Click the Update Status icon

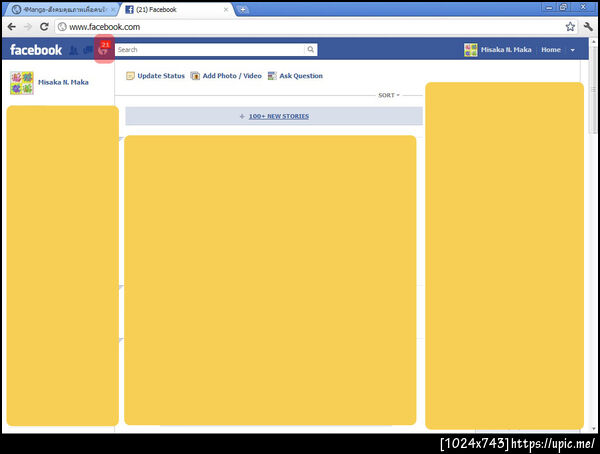pyautogui.click(x=130, y=76)
